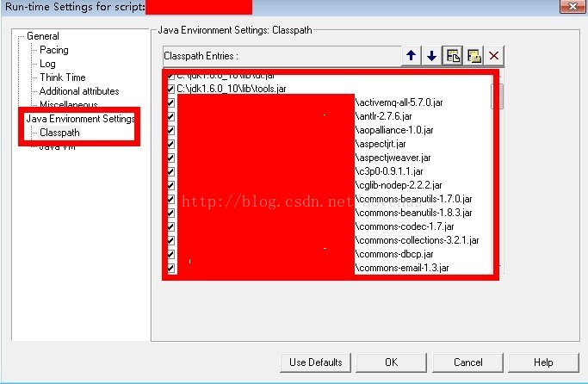
Task: Toggle checkbox for activemq-all-5.7.0.jar
Action: (171, 102)
